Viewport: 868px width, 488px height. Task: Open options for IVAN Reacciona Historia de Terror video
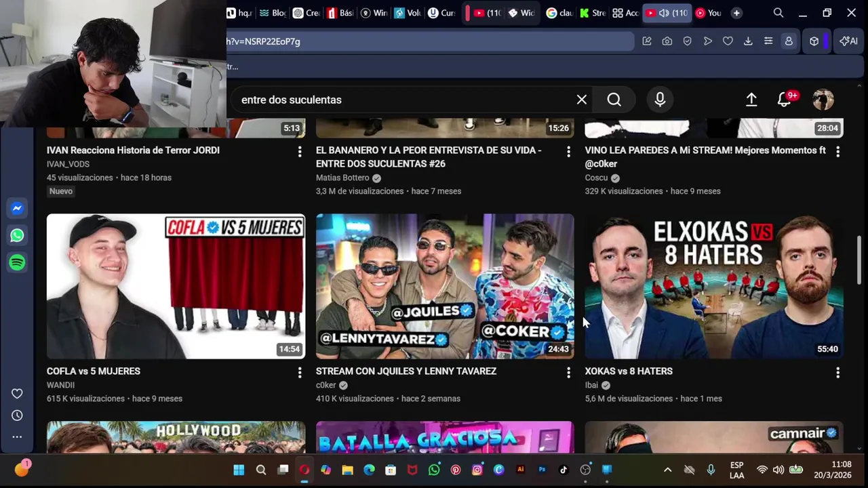[300, 152]
